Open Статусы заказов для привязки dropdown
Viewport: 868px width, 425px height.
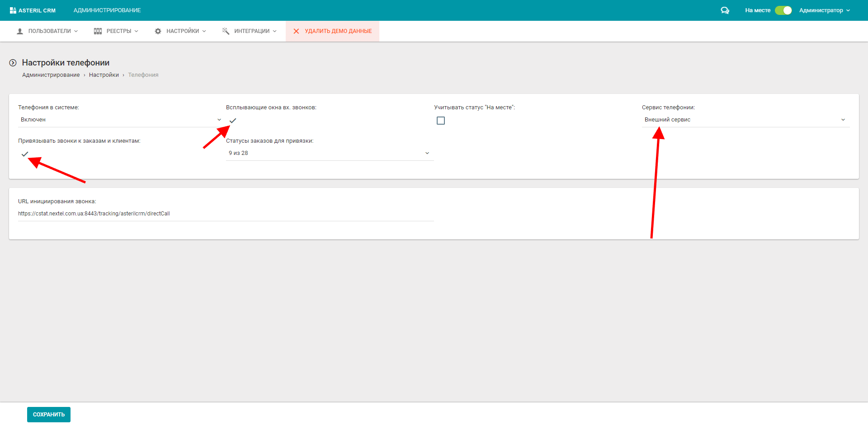[x=329, y=153]
